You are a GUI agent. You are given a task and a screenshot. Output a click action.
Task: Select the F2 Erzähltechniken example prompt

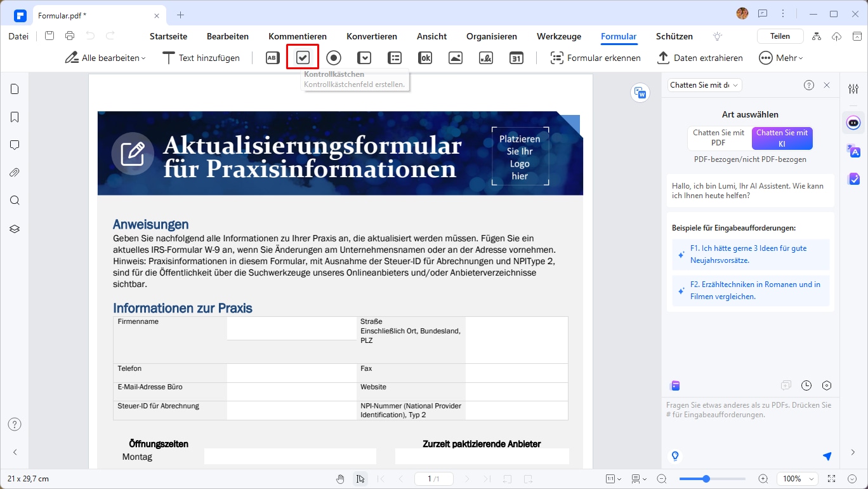pyautogui.click(x=751, y=291)
